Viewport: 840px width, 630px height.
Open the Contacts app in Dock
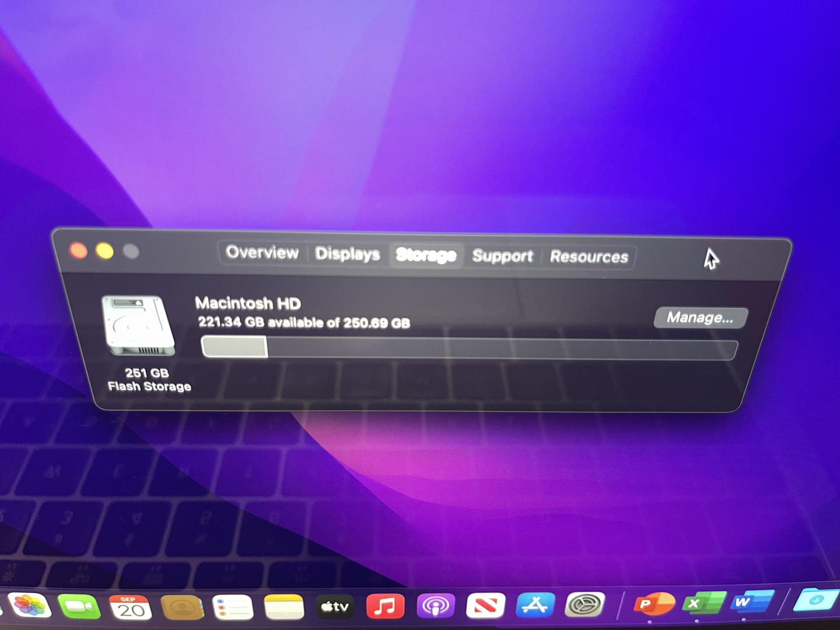coord(182,608)
